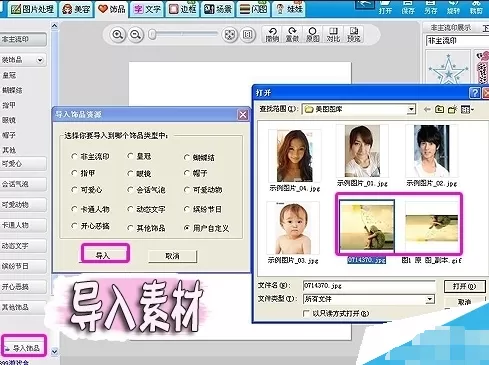Click the 撤销 undo icon
489x365 pixels.
[x=272, y=34]
